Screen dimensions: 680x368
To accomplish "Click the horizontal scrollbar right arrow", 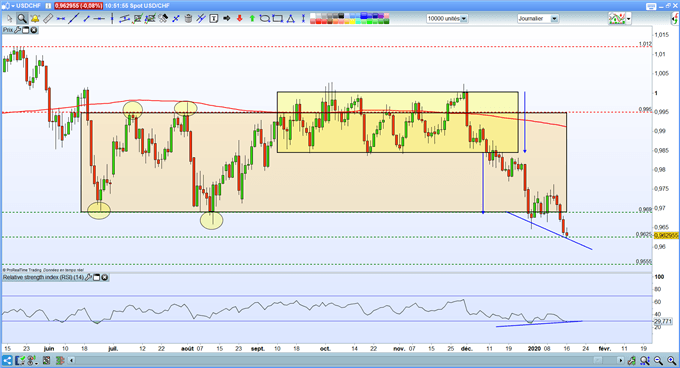I will pos(621,361).
